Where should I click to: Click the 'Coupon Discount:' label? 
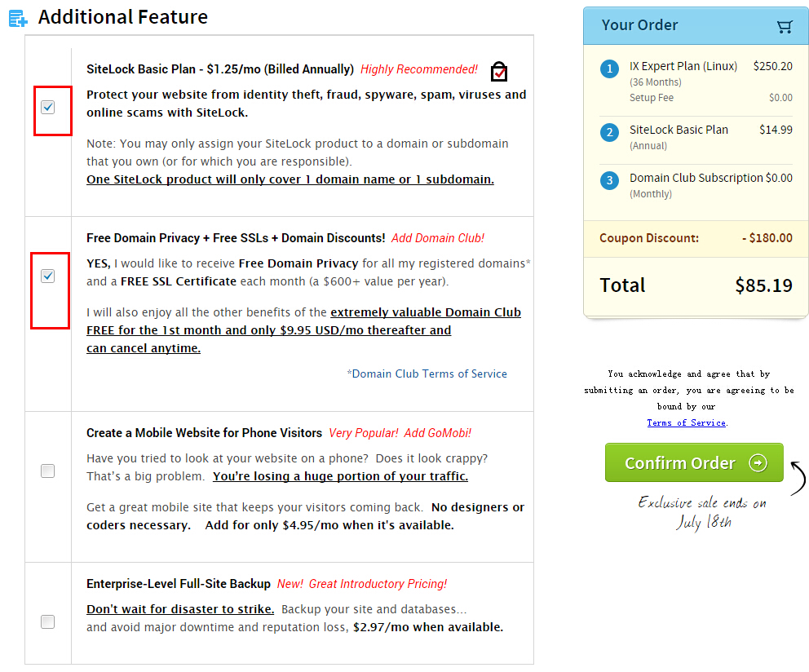(x=649, y=238)
